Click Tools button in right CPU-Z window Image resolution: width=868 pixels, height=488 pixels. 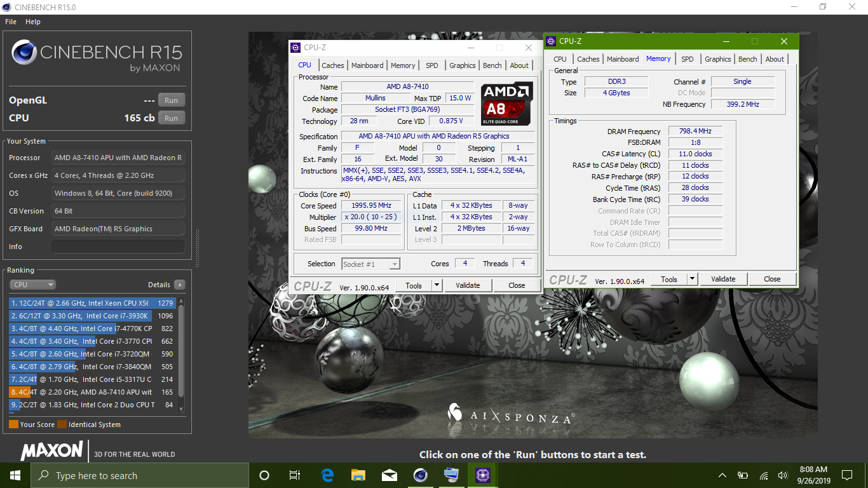[669, 279]
